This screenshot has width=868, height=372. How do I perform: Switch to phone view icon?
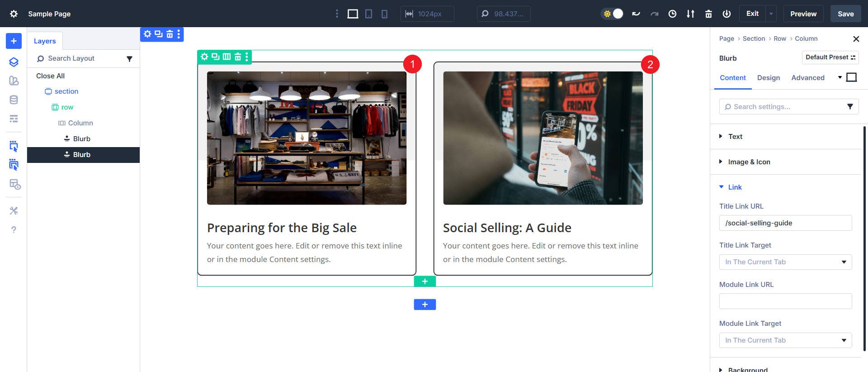click(384, 14)
